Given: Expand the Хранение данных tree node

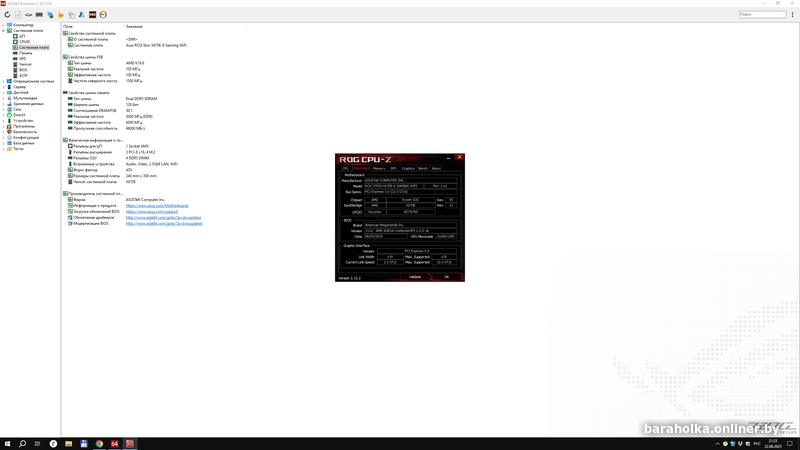Looking at the screenshot, I should 4,104.
